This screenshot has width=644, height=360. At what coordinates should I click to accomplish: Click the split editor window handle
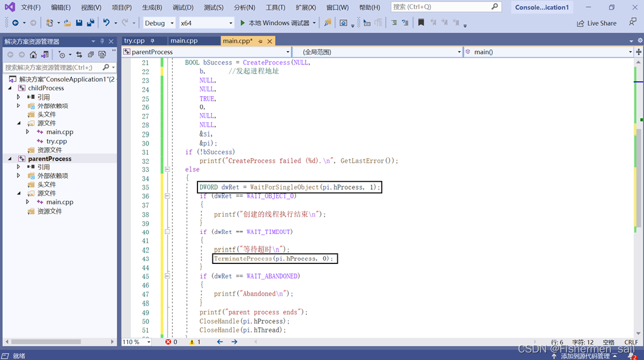pyautogui.click(x=639, y=52)
